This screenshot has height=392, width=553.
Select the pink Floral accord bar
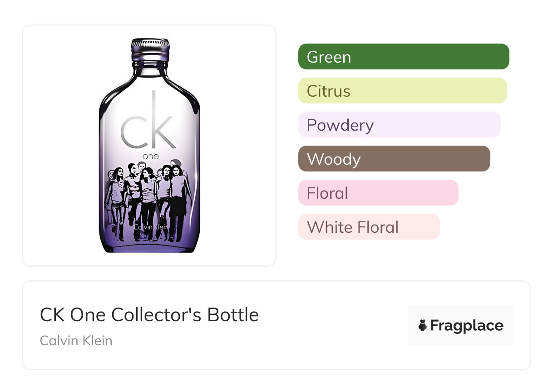pyautogui.click(x=378, y=193)
